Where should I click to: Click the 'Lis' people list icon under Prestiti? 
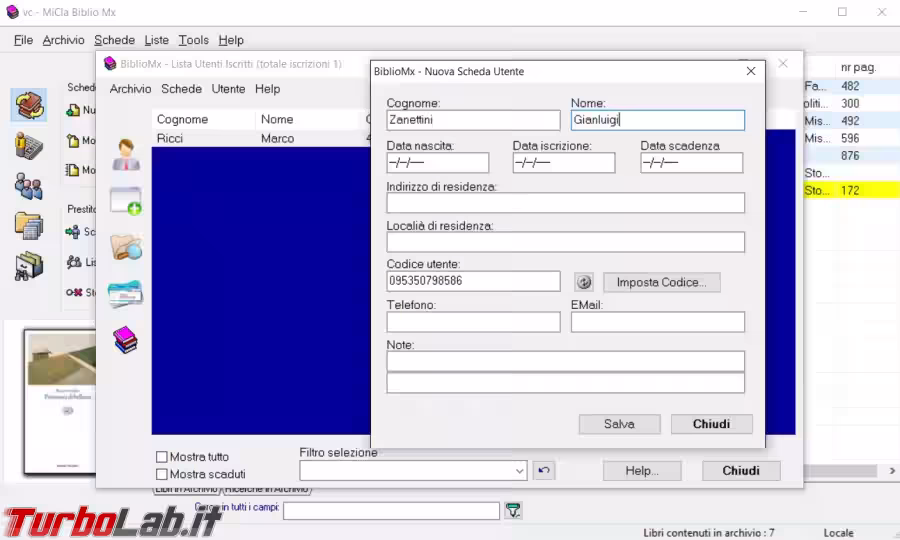click(73, 262)
